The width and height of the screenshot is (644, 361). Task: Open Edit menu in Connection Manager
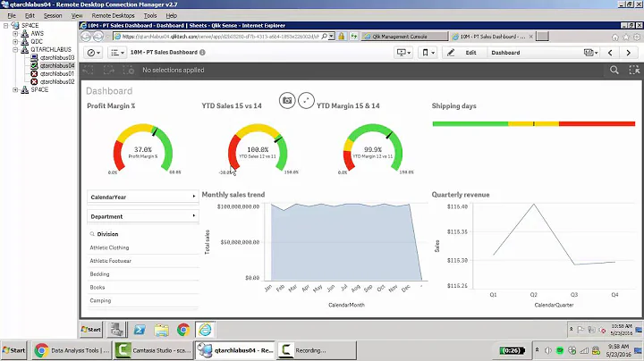[30, 15]
